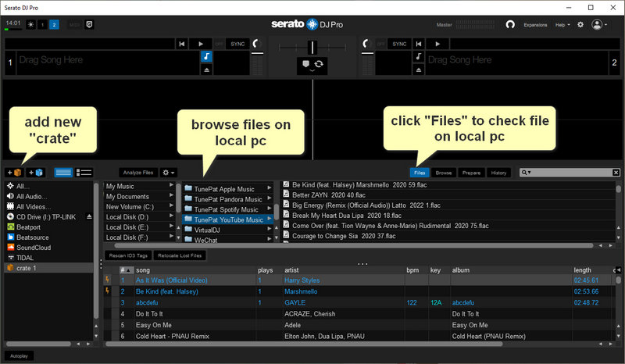Play deck 2

[437, 44]
